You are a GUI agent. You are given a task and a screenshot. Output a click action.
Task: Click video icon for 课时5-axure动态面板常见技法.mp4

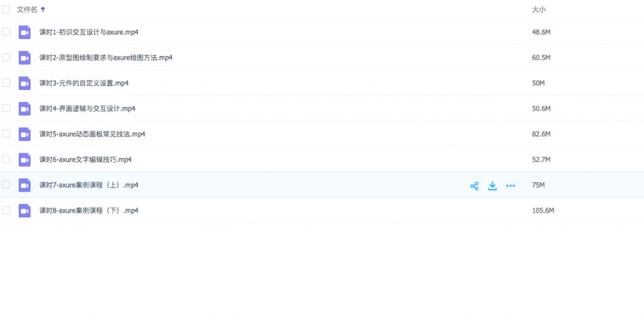coord(25,134)
